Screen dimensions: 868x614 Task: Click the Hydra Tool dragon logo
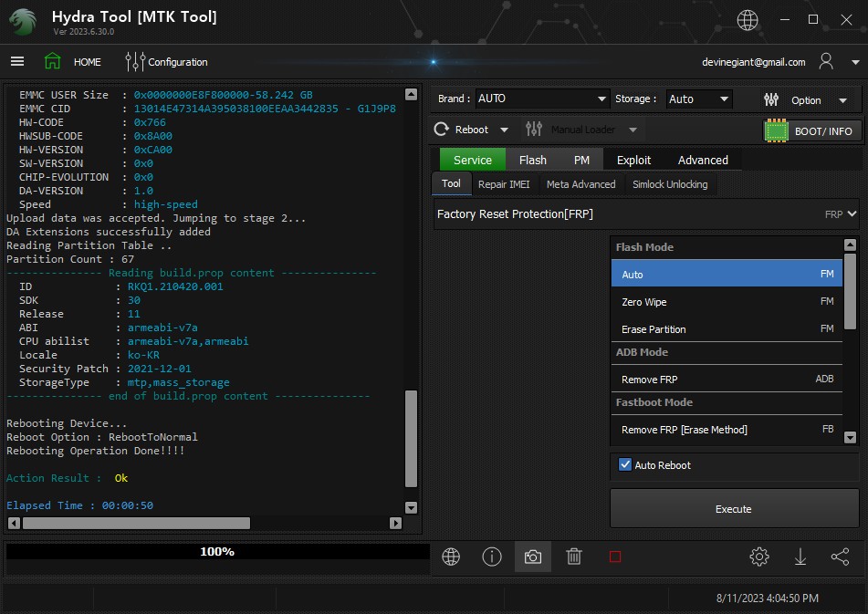[23, 22]
